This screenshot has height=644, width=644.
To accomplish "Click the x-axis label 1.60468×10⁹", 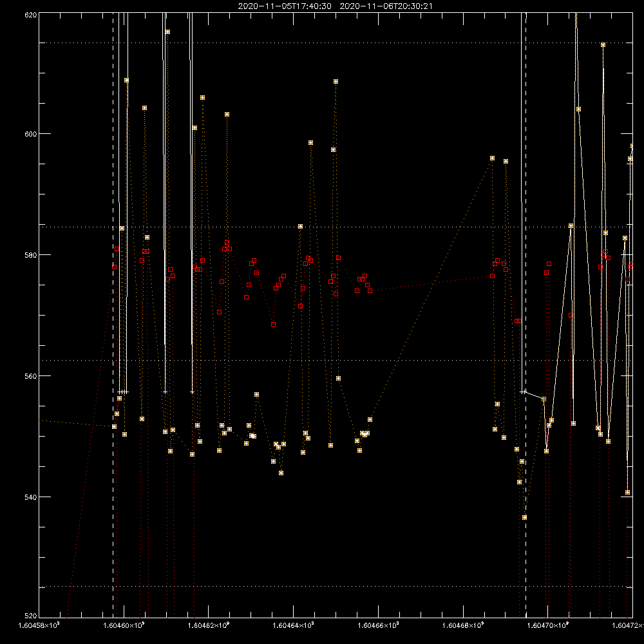I will [x=463, y=625].
